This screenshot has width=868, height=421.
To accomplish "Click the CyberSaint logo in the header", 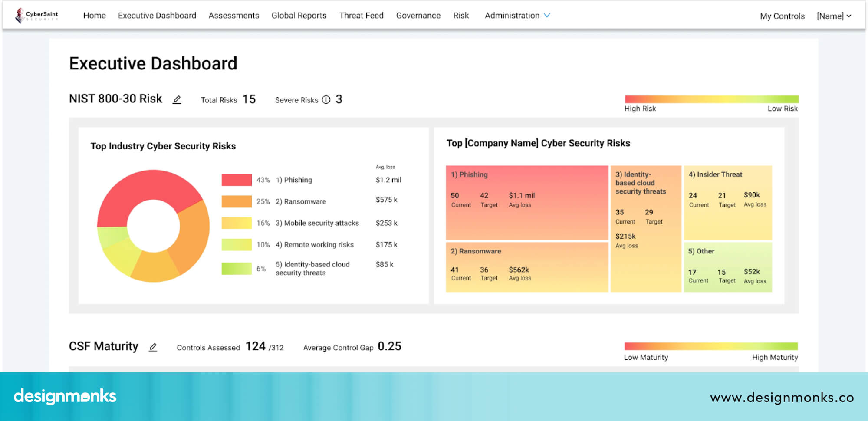I will (x=36, y=14).
